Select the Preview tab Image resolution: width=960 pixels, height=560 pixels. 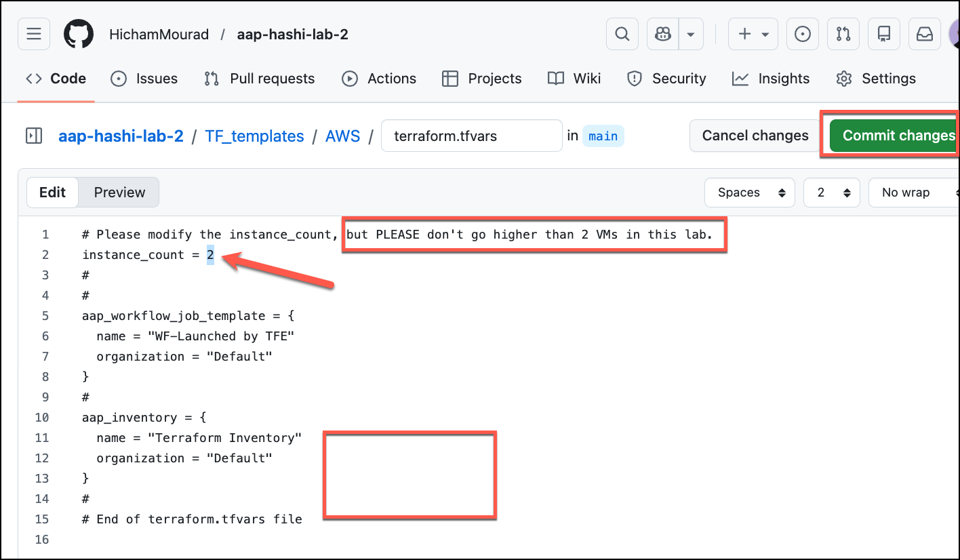coord(119,193)
